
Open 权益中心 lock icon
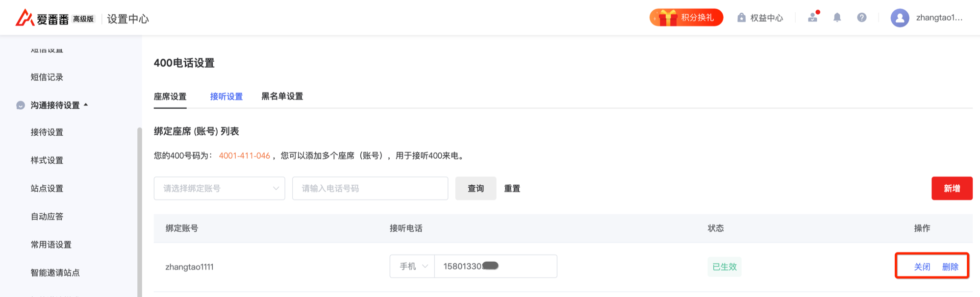click(x=741, y=18)
